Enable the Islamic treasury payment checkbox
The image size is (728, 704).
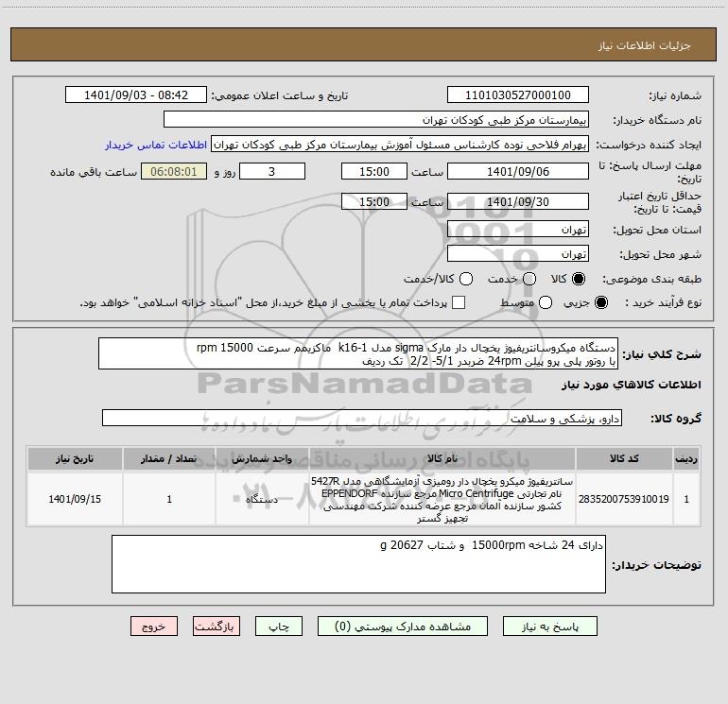459,302
